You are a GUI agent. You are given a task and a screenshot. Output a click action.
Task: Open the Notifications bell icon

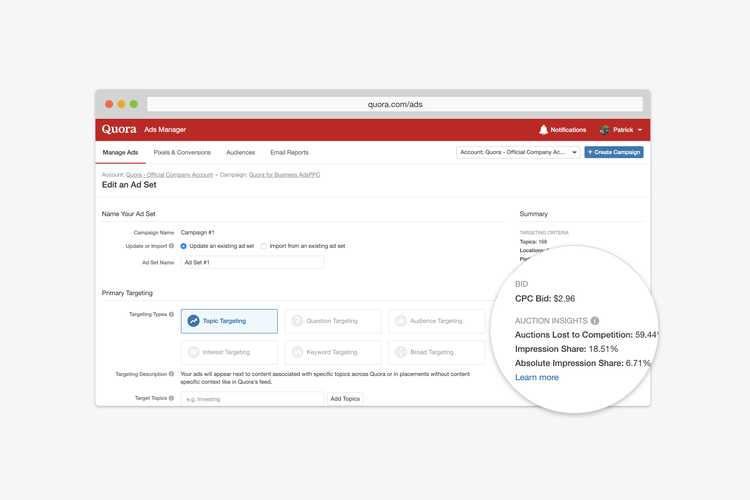[x=543, y=130]
